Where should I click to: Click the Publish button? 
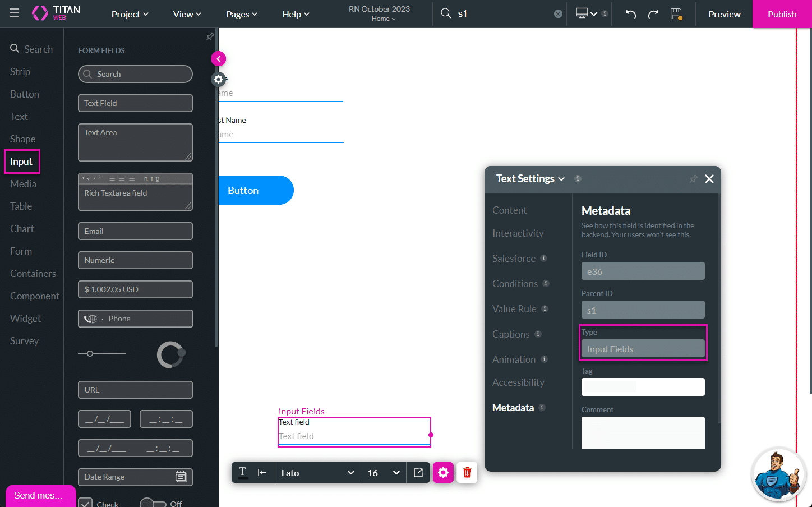click(x=782, y=14)
